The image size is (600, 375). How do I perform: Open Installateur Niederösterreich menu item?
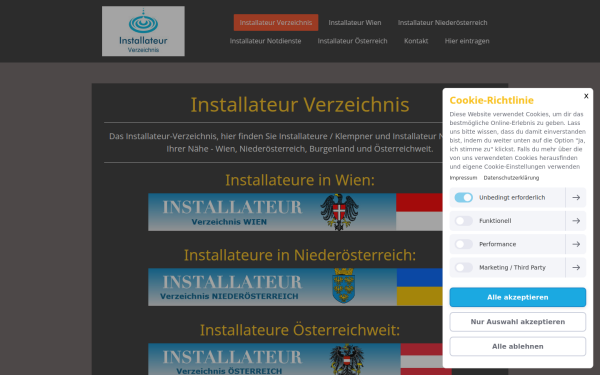[442, 23]
